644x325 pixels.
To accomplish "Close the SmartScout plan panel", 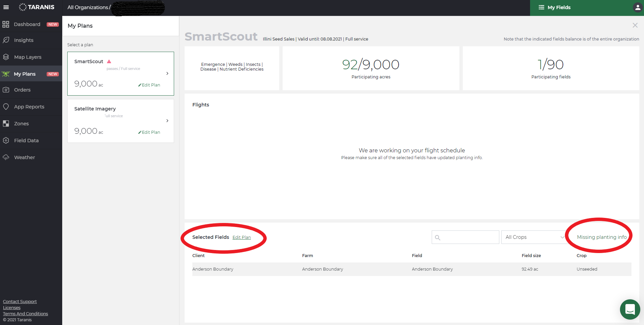I will pos(635,25).
